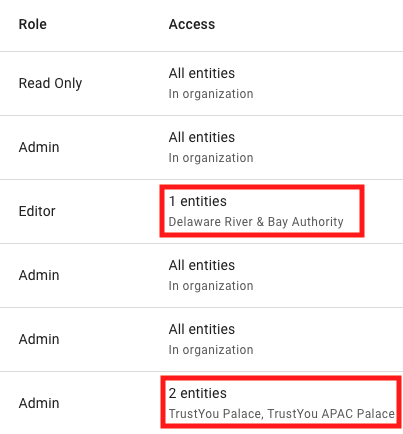Click the Access column header
This screenshot has height=434, width=403.
click(x=192, y=24)
